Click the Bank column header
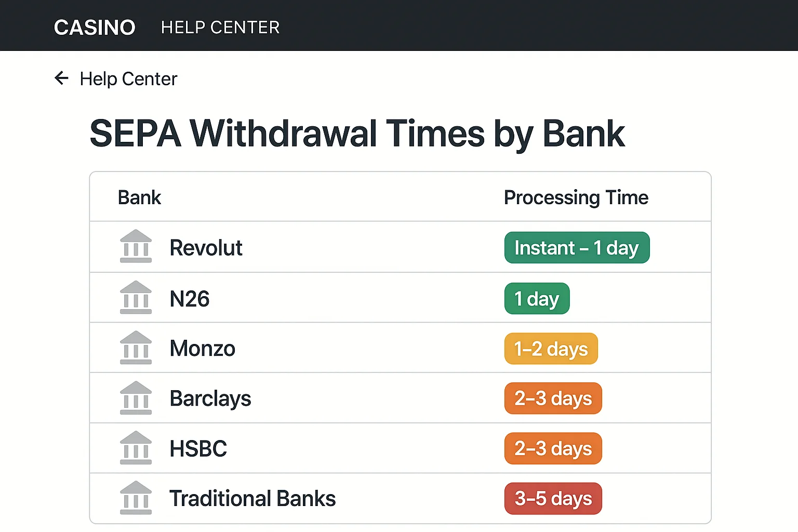 click(x=139, y=197)
